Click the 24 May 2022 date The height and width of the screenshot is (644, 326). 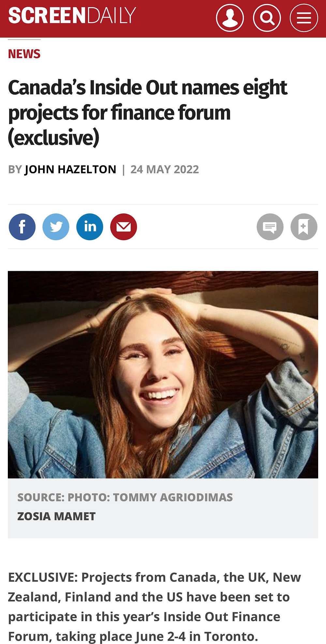(x=165, y=169)
